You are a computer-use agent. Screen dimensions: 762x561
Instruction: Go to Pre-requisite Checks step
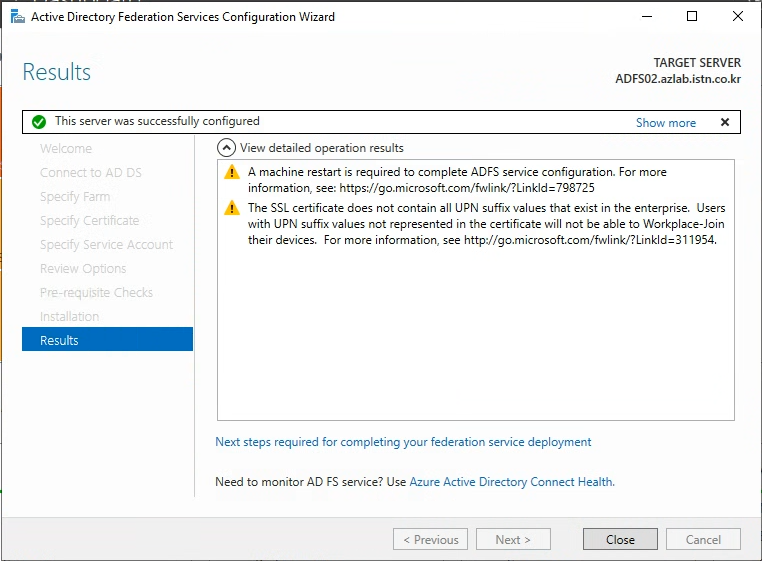tap(96, 293)
